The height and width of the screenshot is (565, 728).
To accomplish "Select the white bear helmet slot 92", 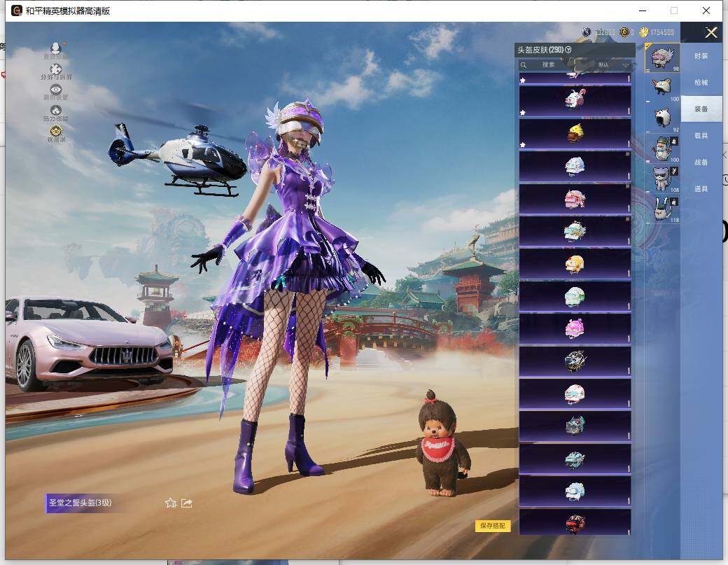I will pyautogui.click(x=662, y=119).
